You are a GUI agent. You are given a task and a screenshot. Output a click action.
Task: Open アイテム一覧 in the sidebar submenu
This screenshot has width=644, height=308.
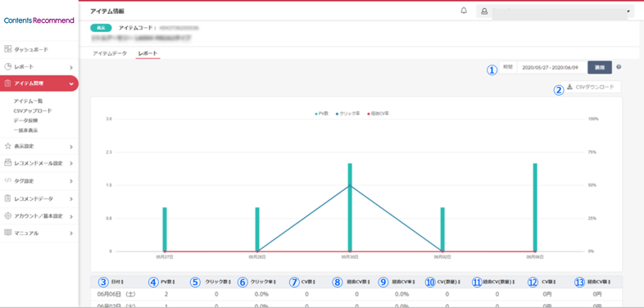pos(28,101)
